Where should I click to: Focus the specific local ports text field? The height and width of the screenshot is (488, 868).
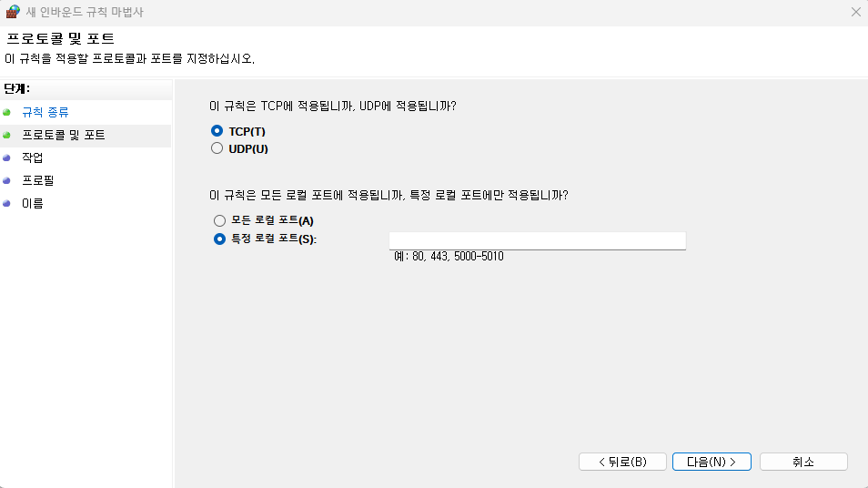538,241
